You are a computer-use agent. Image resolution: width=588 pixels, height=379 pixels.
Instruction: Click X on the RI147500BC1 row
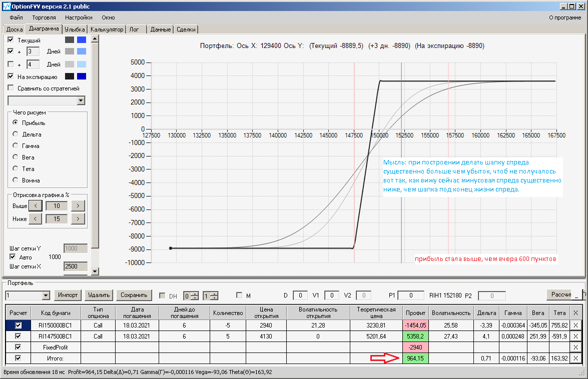(x=575, y=336)
